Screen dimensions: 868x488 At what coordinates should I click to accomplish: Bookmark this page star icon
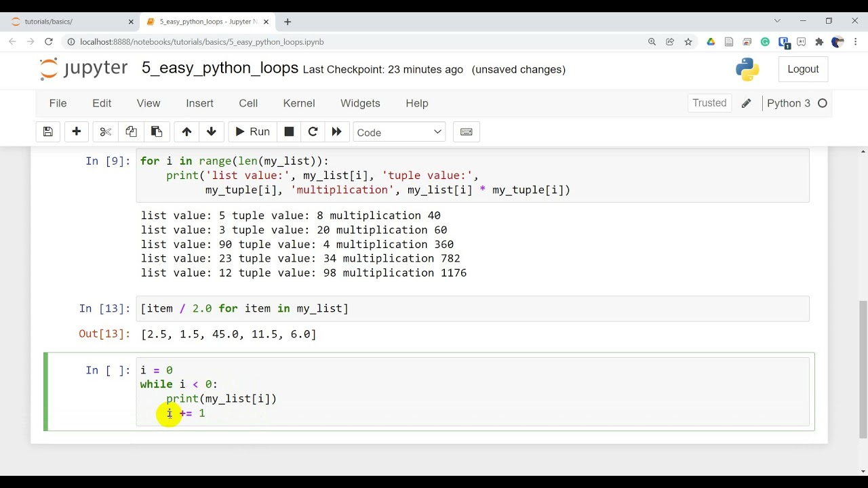click(688, 42)
